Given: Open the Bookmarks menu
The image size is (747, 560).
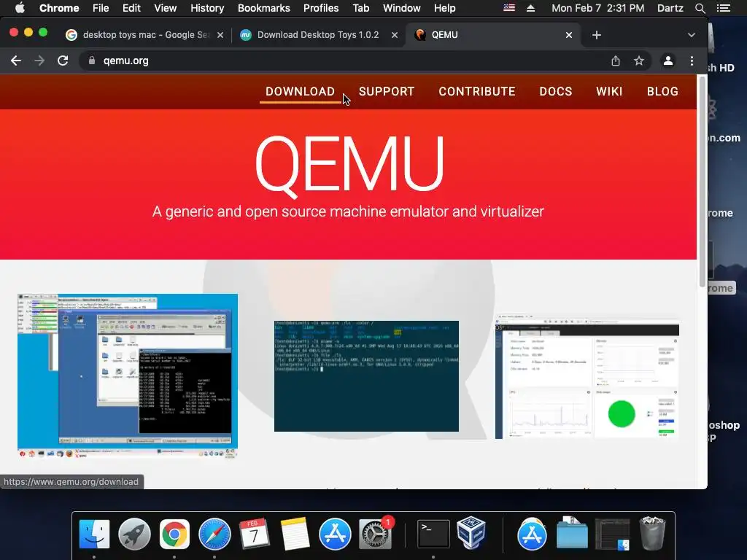Looking at the screenshot, I should point(263,8).
